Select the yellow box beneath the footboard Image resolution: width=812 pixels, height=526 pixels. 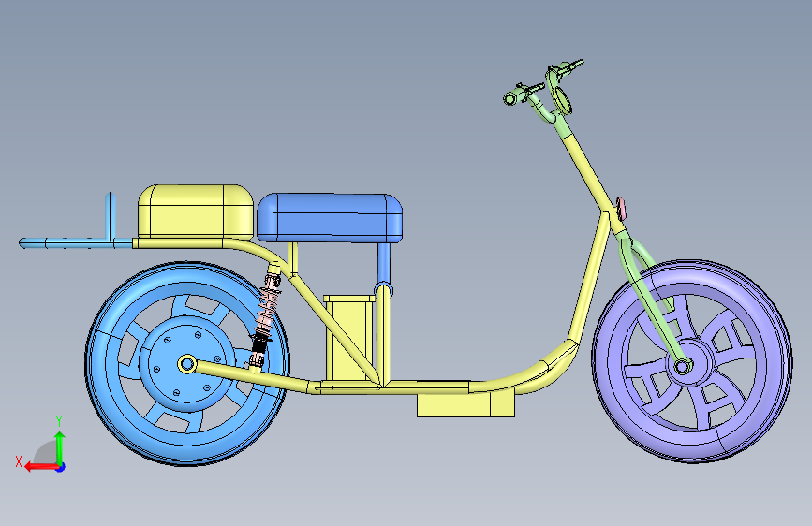tap(465, 405)
